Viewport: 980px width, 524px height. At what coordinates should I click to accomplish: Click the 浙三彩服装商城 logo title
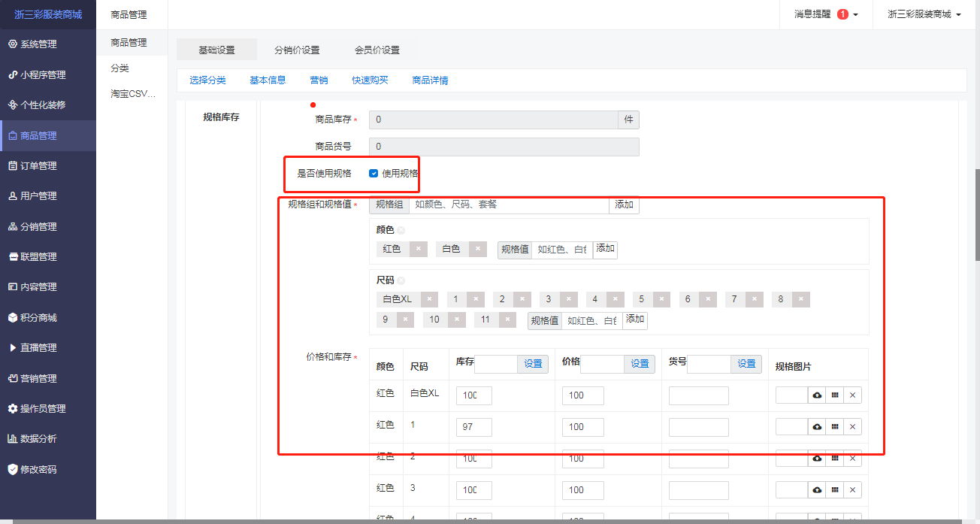[x=48, y=14]
